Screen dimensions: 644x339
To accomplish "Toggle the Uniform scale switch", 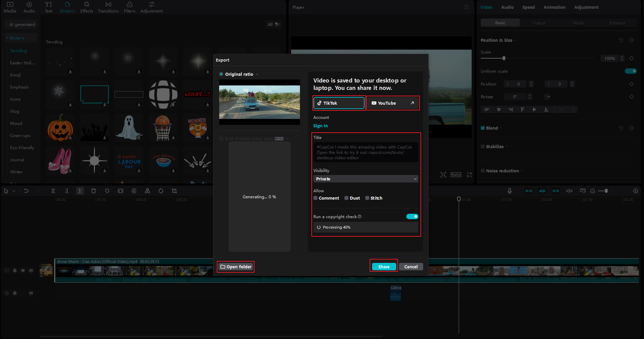I will [631, 71].
